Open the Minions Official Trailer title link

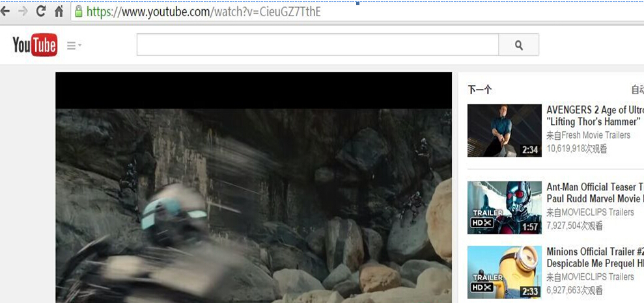tap(595, 257)
